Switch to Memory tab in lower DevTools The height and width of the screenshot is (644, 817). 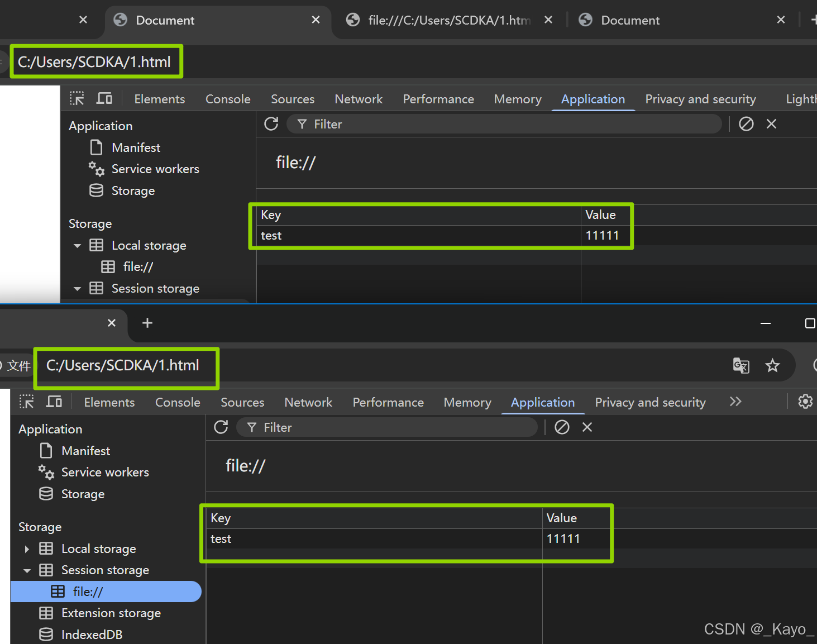coord(467,402)
